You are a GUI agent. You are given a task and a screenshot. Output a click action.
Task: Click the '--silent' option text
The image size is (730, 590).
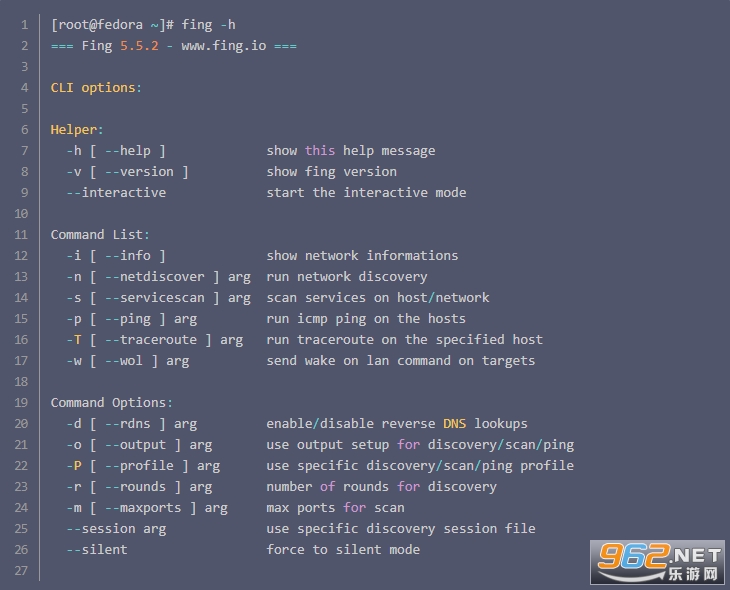96,549
